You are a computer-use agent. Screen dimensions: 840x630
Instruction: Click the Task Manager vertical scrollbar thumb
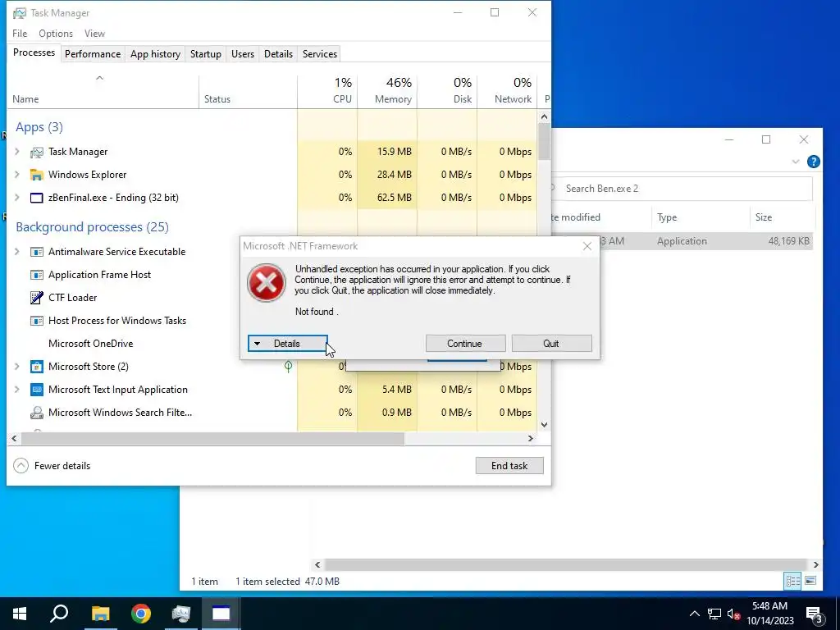tap(545, 141)
